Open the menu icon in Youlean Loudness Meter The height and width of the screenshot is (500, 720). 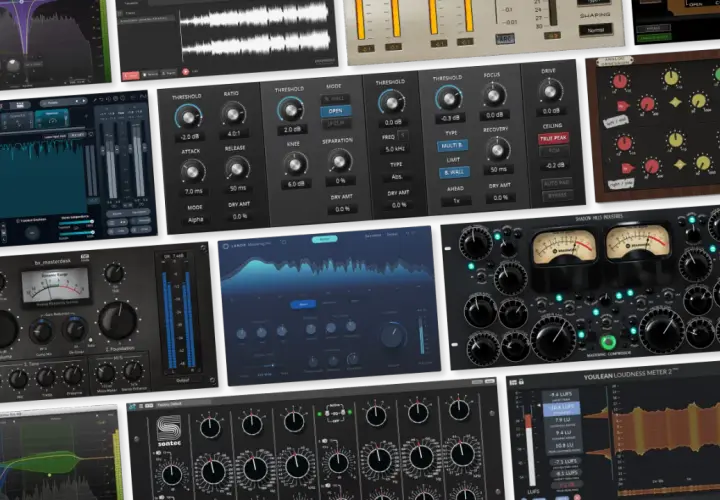(513, 382)
